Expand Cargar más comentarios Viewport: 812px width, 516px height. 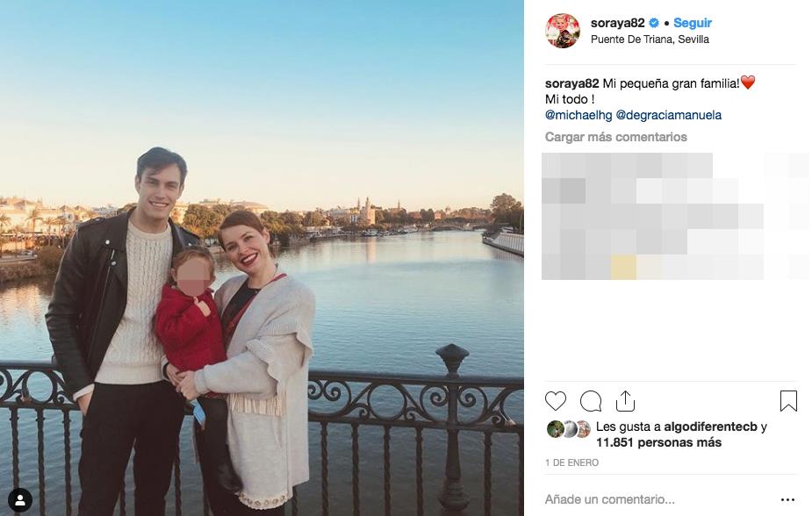615,137
